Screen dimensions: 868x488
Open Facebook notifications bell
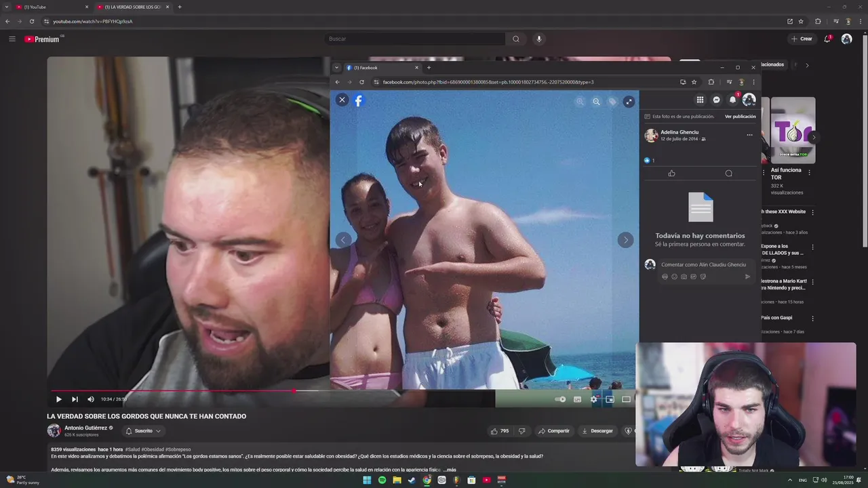(732, 100)
